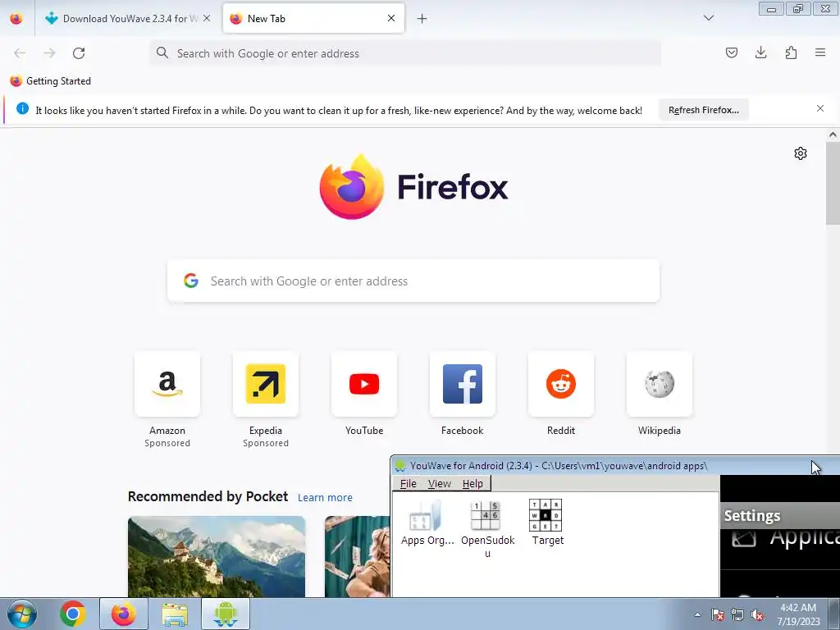Click the back navigation arrow
840x630 pixels.
pyautogui.click(x=20, y=53)
